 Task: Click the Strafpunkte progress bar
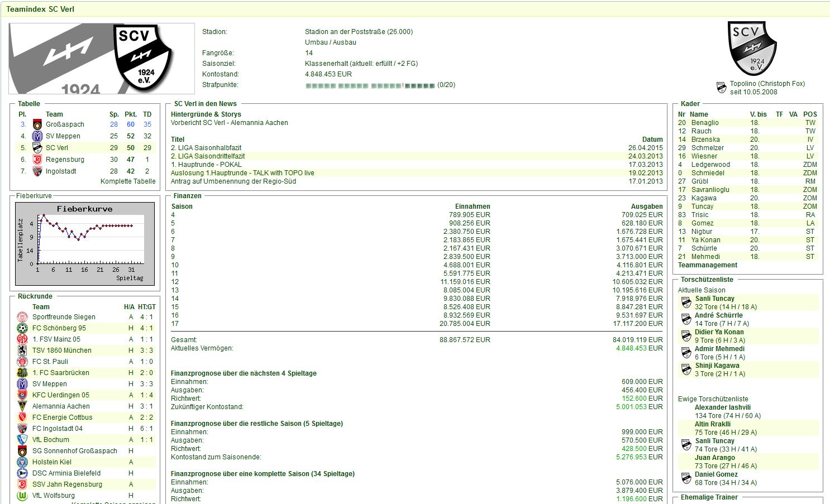(370, 85)
